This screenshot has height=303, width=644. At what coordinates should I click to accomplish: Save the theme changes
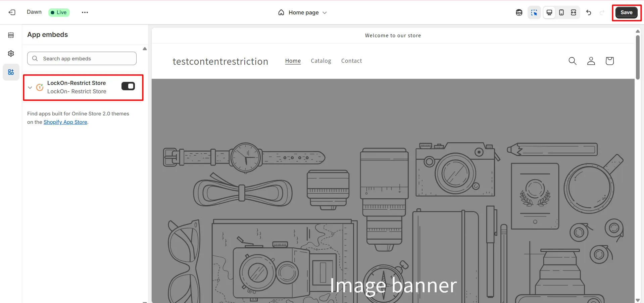pos(627,12)
